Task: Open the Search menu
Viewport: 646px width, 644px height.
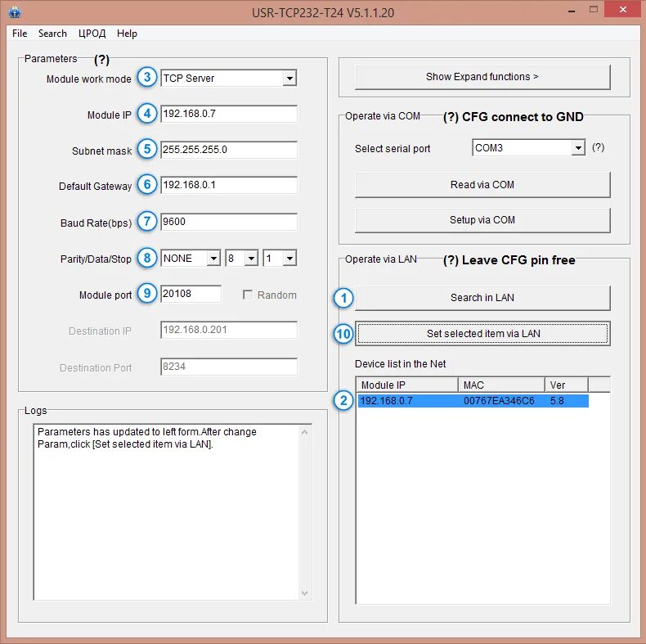Action: pyautogui.click(x=52, y=34)
